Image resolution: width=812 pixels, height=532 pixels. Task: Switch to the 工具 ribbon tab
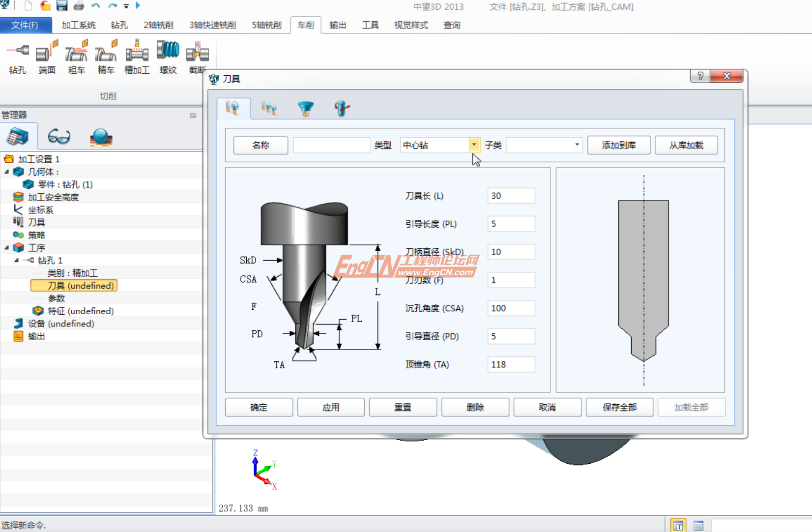tap(370, 25)
